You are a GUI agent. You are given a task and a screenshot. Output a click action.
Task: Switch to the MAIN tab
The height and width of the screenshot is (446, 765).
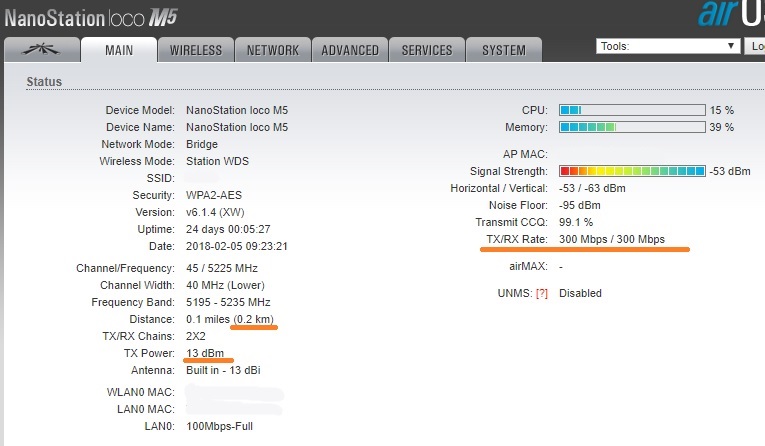pyautogui.click(x=119, y=50)
